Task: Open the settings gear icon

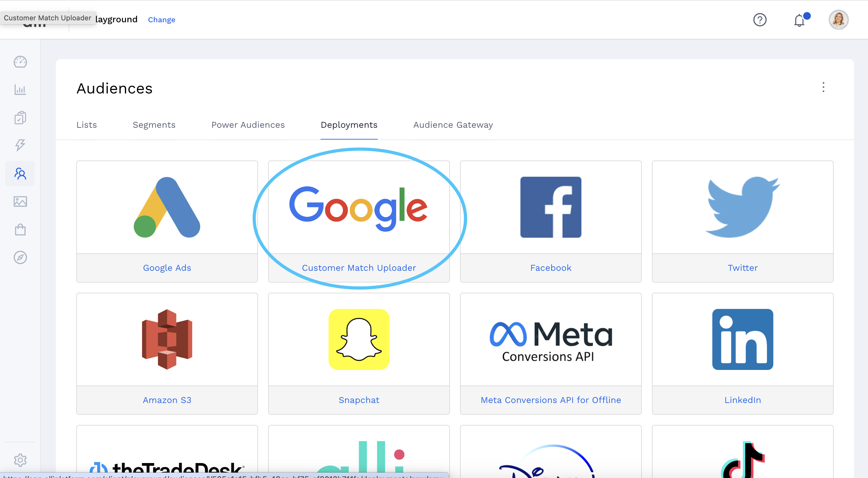Action: pyautogui.click(x=20, y=460)
